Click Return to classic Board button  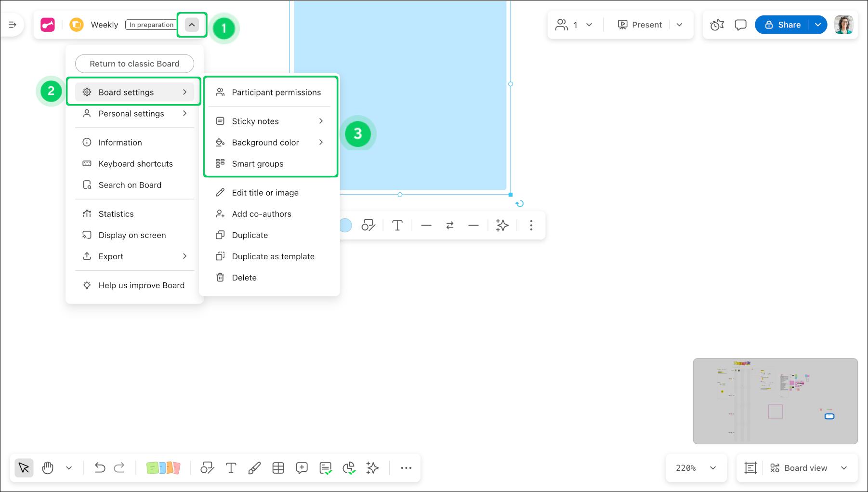point(134,64)
